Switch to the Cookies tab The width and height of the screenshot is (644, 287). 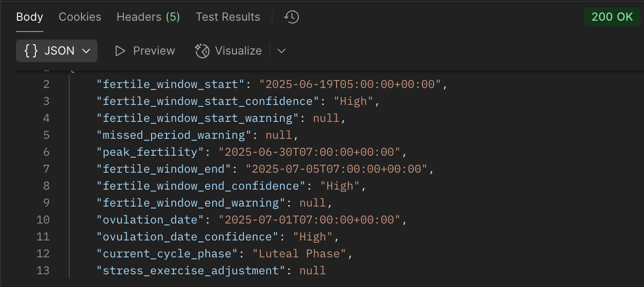click(80, 17)
